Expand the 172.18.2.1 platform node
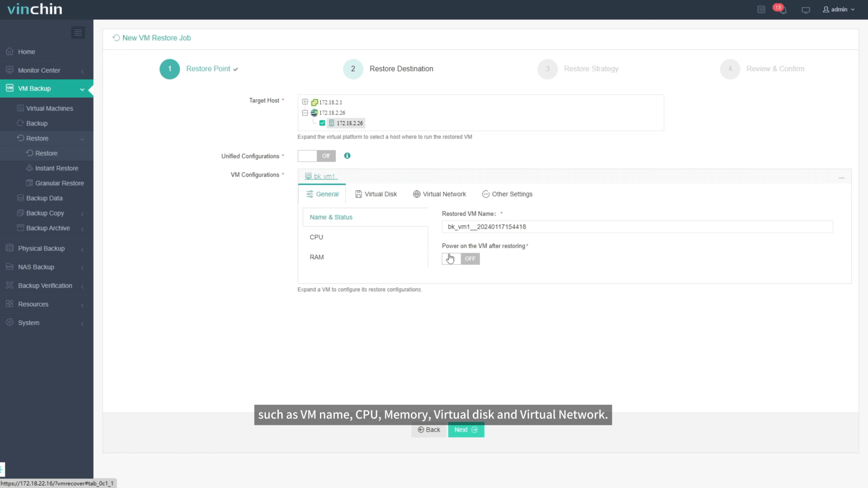 [304, 102]
